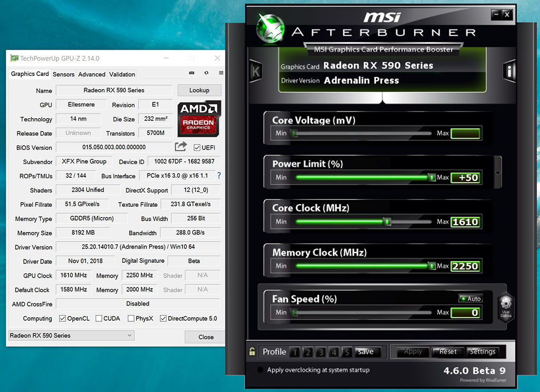Click the Core Clock slider handle
Image resolution: width=540 pixels, height=392 pixels.
point(387,222)
